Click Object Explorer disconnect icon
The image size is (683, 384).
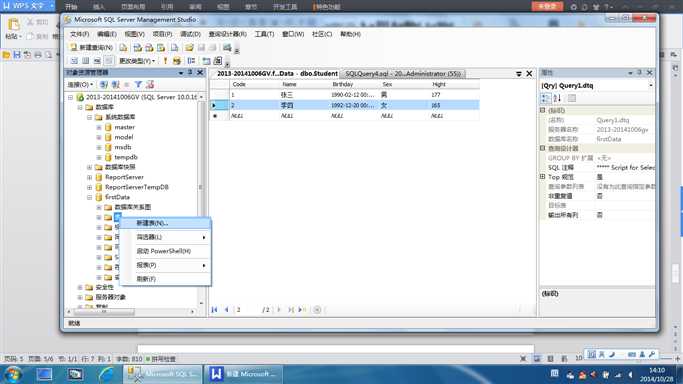(115, 84)
